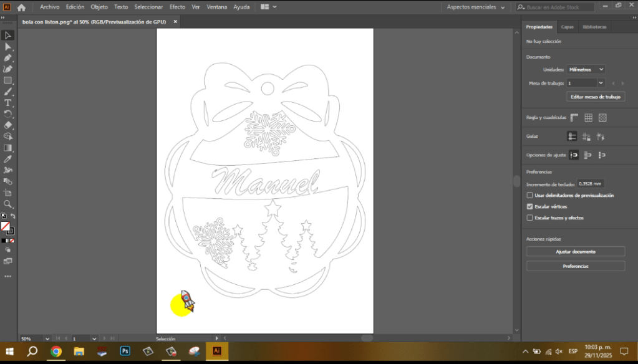The image size is (638, 364).
Task: Grab the Zoom tool from the toolbar
Action: (8, 204)
